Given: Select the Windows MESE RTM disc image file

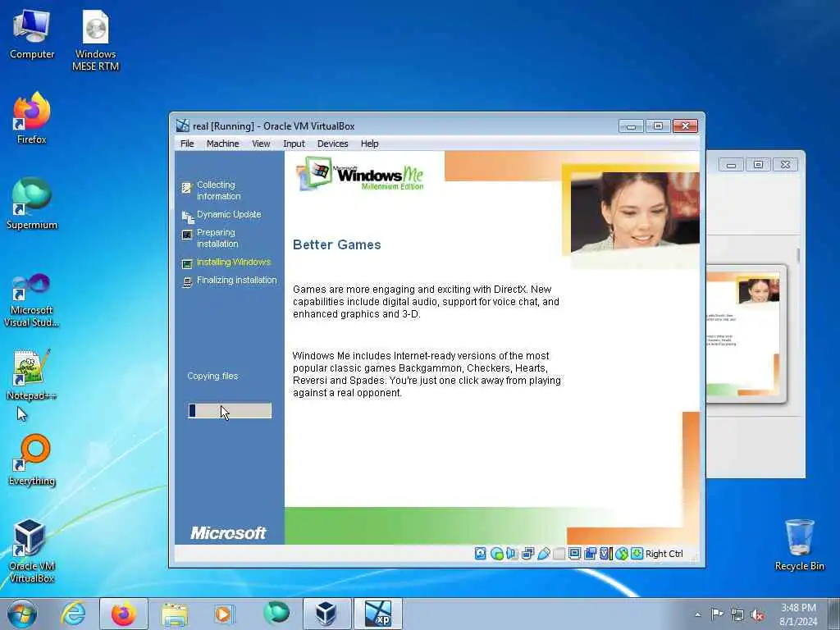Looking at the screenshot, I should click(x=96, y=41).
